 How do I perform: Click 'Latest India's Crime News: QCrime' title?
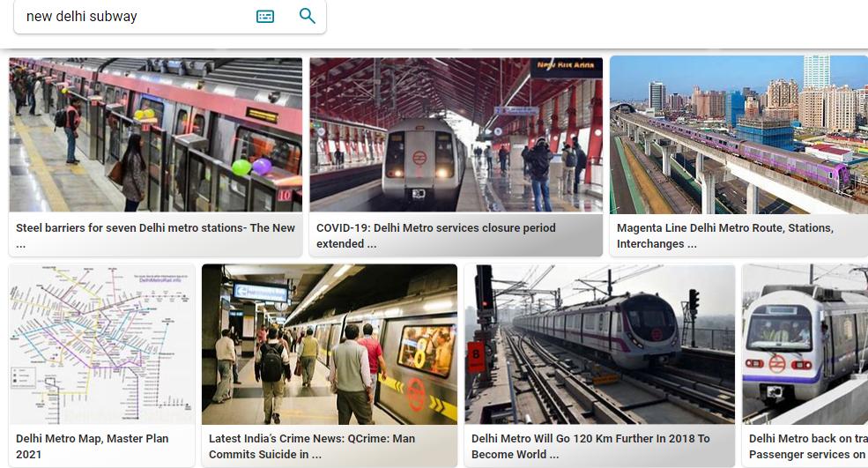tap(312, 446)
